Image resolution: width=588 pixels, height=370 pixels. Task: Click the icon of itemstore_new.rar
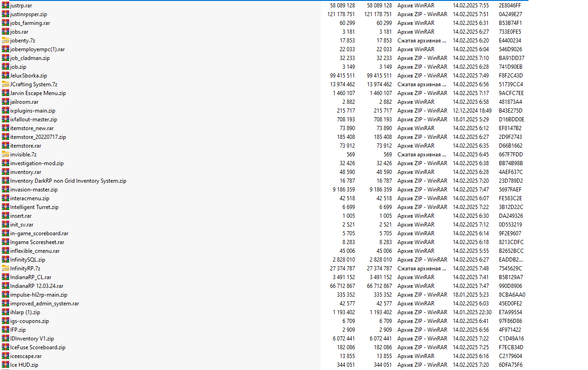pos(6,128)
